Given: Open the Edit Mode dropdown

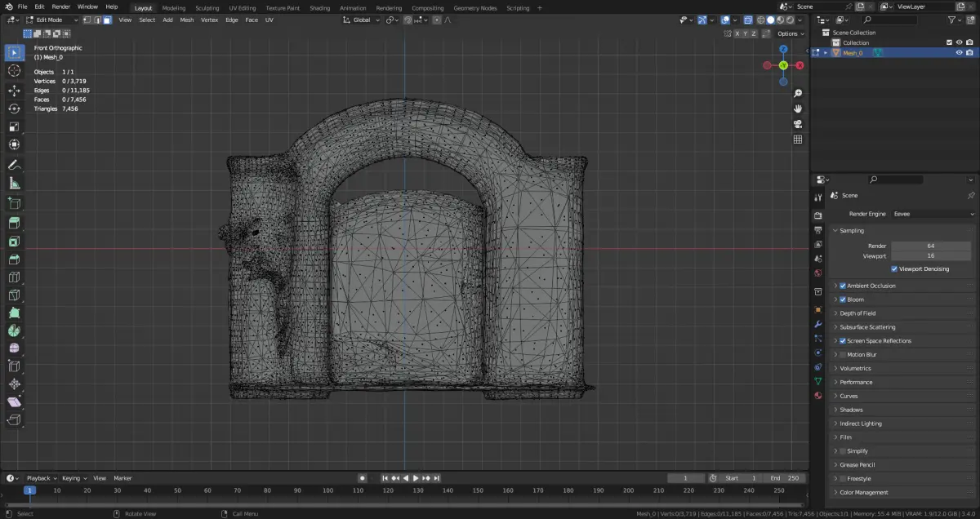Looking at the screenshot, I should (51, 20).
